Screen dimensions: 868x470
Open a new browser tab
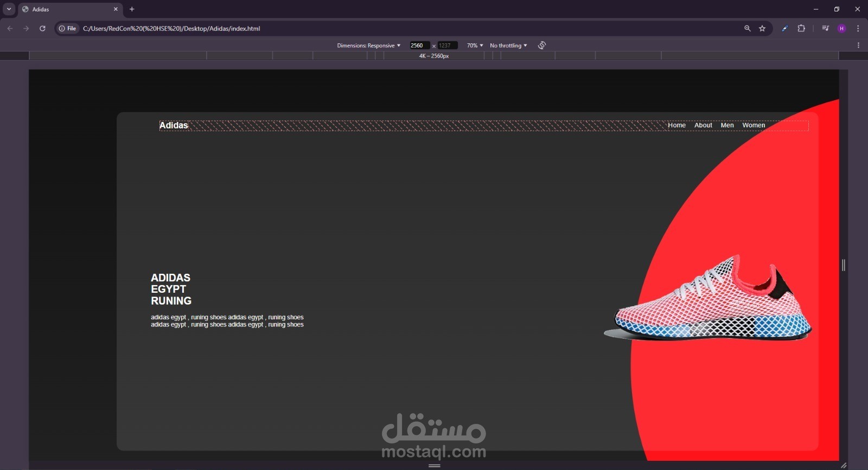coord(132,9)
